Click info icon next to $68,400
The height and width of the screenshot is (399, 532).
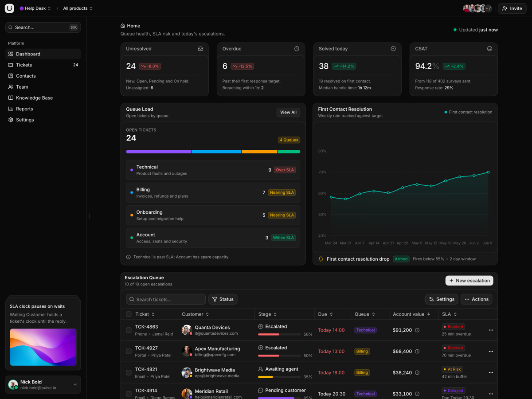click(x=417, y=352)
